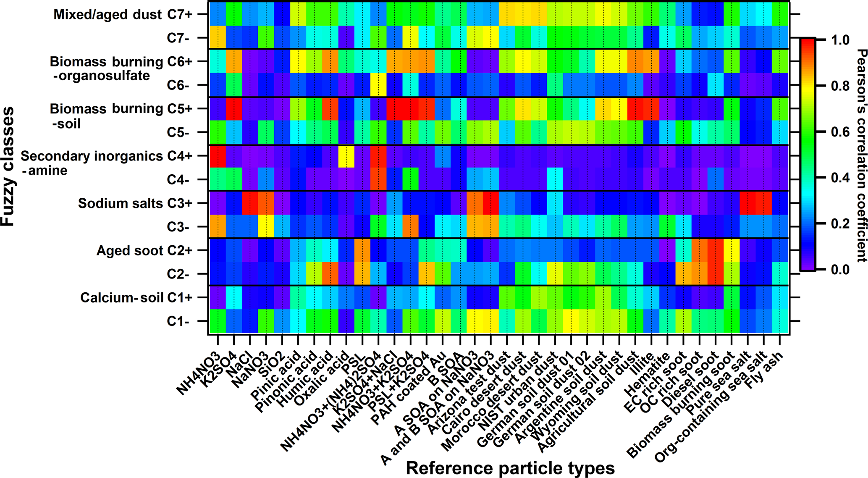Click the 'NH4NO3' x-axis label
868x478 pixels.
[198, 374]
